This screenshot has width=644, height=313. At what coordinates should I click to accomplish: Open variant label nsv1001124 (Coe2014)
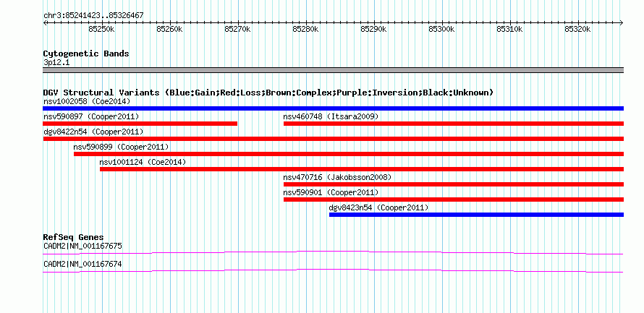(x=143, y=162)
